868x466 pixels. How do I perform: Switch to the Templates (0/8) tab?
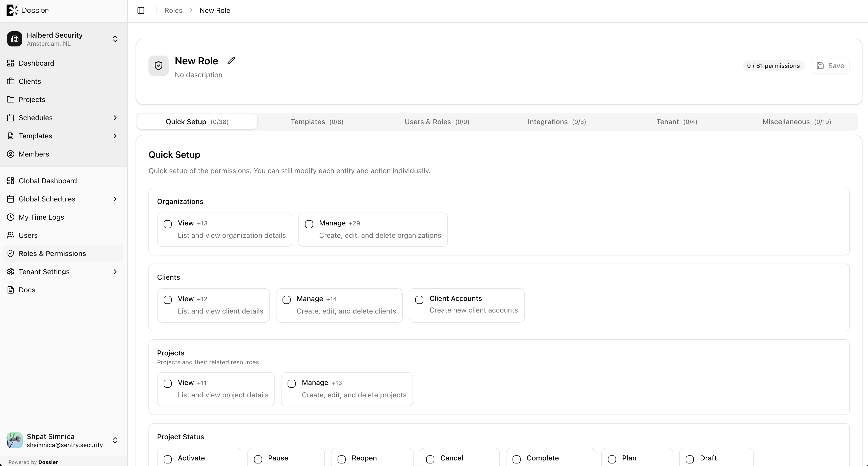pos(317,122)
